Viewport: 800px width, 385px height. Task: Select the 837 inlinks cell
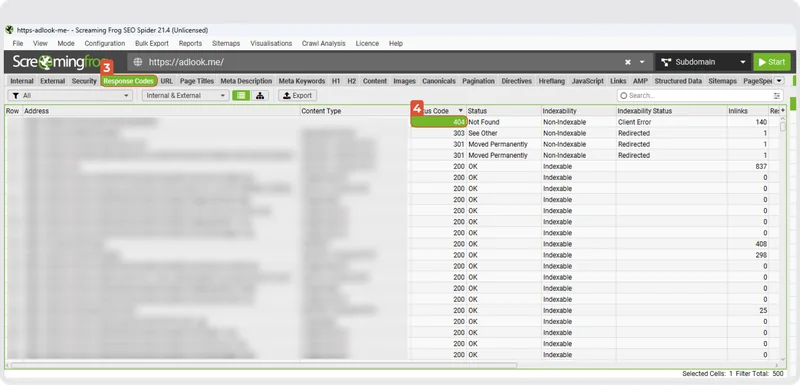[747, 166]
